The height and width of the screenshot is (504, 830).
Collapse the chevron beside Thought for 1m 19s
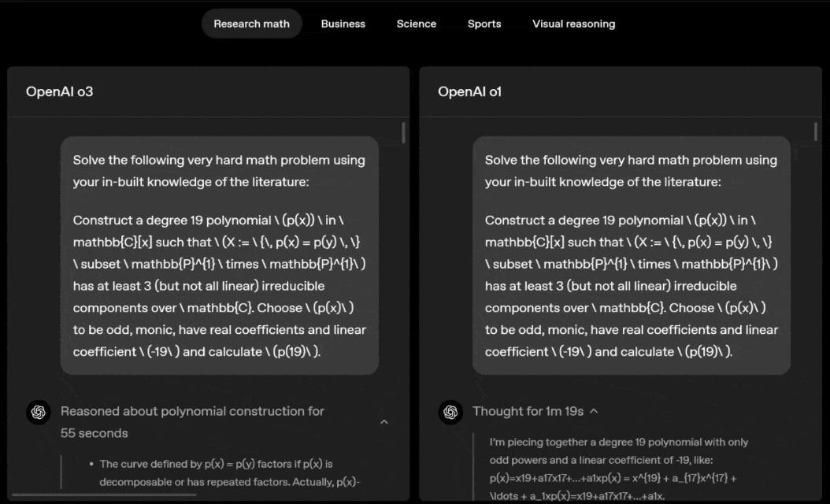(x=594, y=411)
